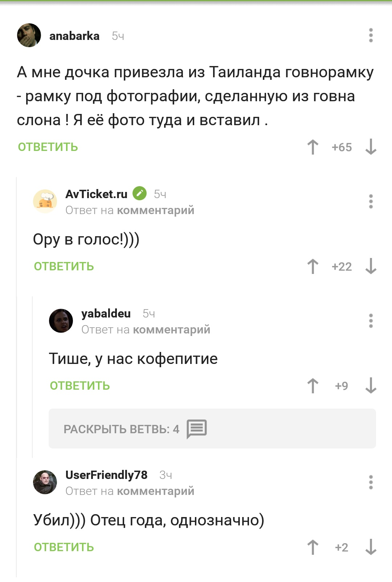Go to AvTicket.ru's parent comment link
Viewport: 392px width, 582px height.
pos(155,210)
